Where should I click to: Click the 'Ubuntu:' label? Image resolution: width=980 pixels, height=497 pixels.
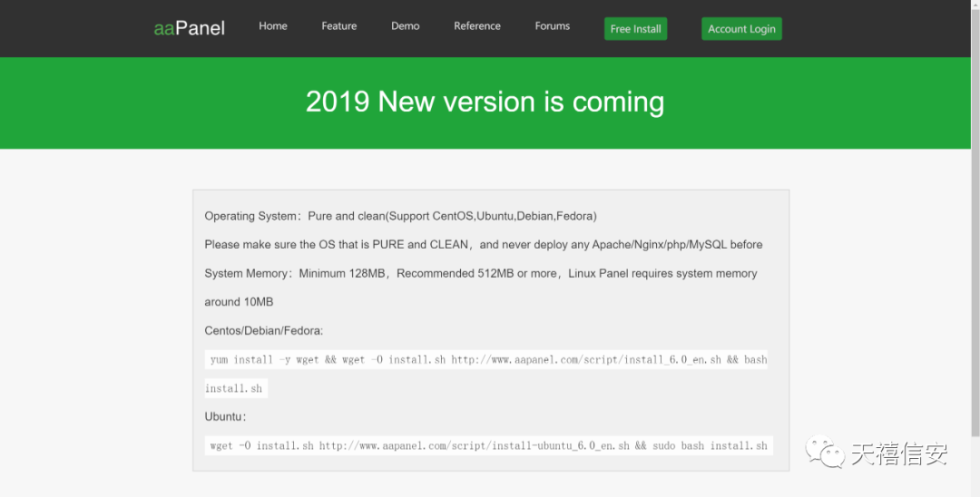click(226, 416)
